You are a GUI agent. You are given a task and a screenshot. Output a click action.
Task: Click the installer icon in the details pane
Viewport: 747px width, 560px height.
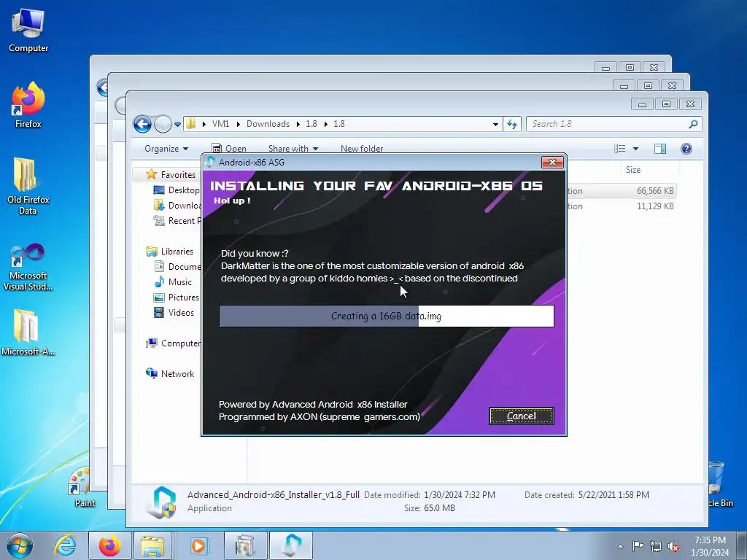pos(161,502)
